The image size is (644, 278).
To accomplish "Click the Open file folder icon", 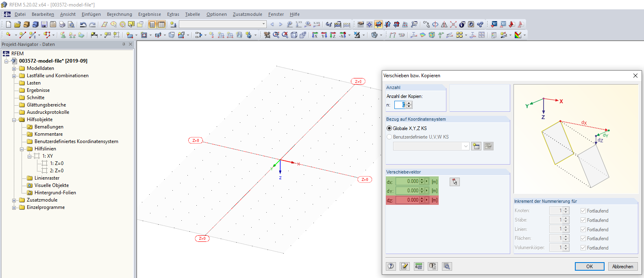I will (17, 24).
